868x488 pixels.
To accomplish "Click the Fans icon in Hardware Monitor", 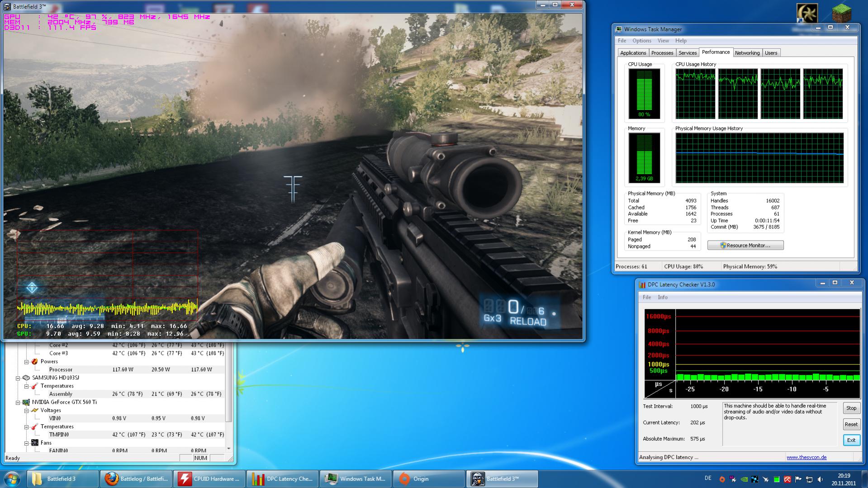I will 34,443.
